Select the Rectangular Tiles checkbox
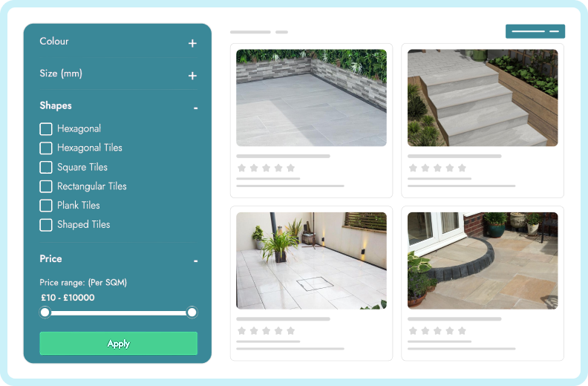The width and height of the screenshot is (588, 386). [x=46, y=186]
